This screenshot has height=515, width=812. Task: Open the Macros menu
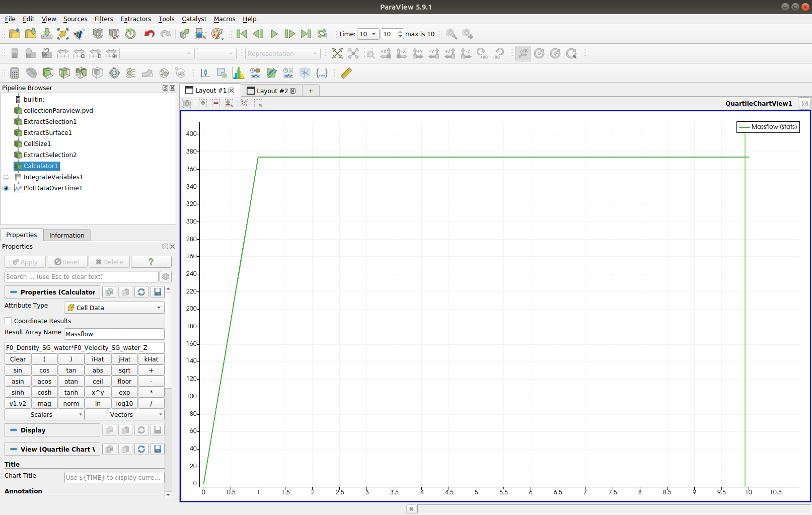tap(225, 19)
